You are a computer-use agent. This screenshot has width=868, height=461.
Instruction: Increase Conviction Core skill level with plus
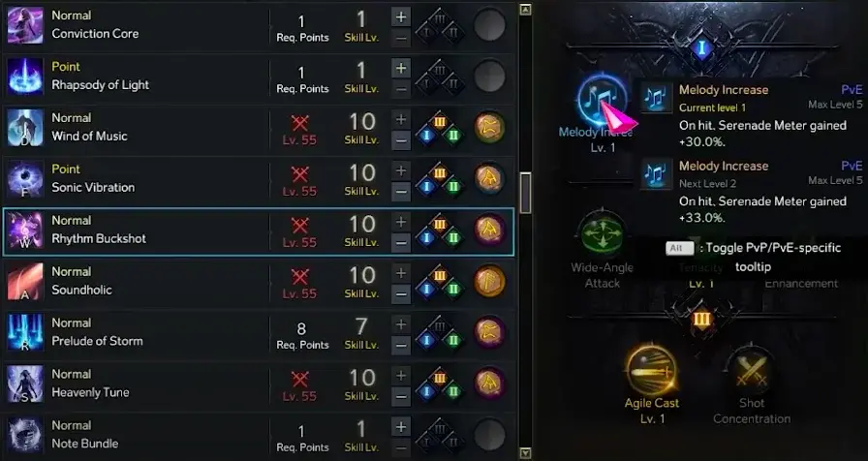click(x=401, y=16)
